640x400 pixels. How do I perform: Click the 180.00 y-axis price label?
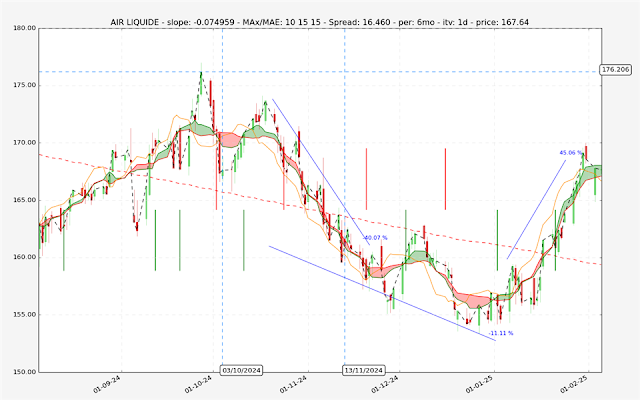click(x=20, y=28)
